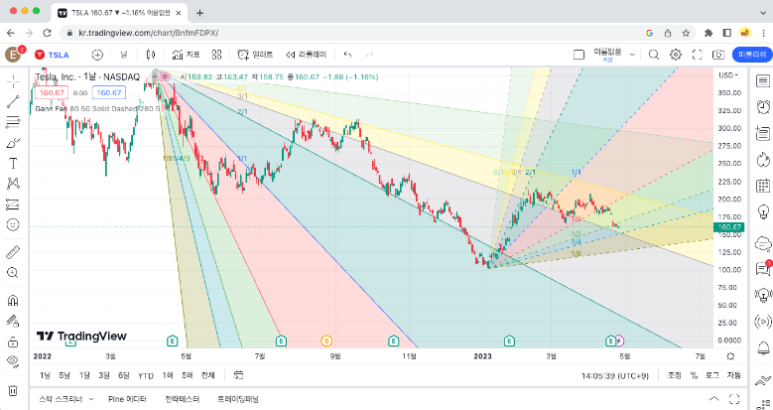Open the time interval dropdown
The image size is (773, 410).
124,55
